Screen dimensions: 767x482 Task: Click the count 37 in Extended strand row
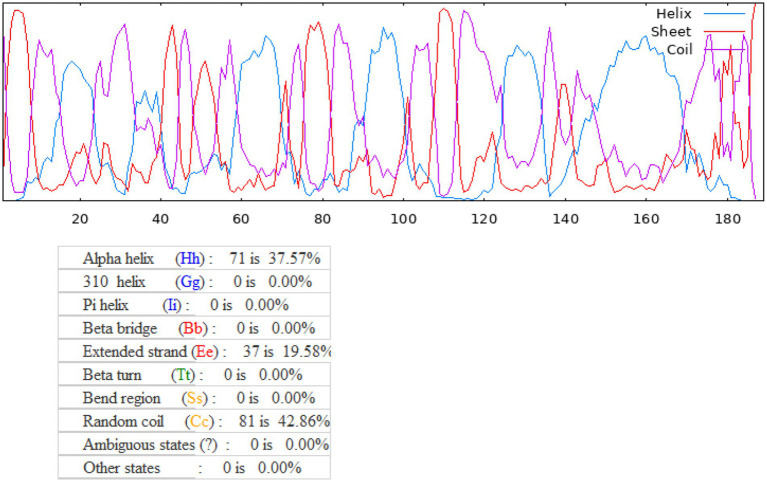(251, 351)
